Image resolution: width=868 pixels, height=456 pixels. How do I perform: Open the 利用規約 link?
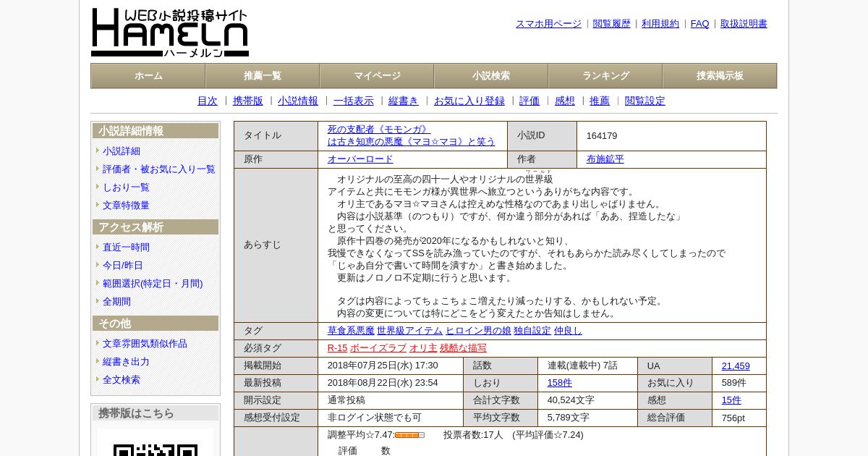[x=660, y=24]
